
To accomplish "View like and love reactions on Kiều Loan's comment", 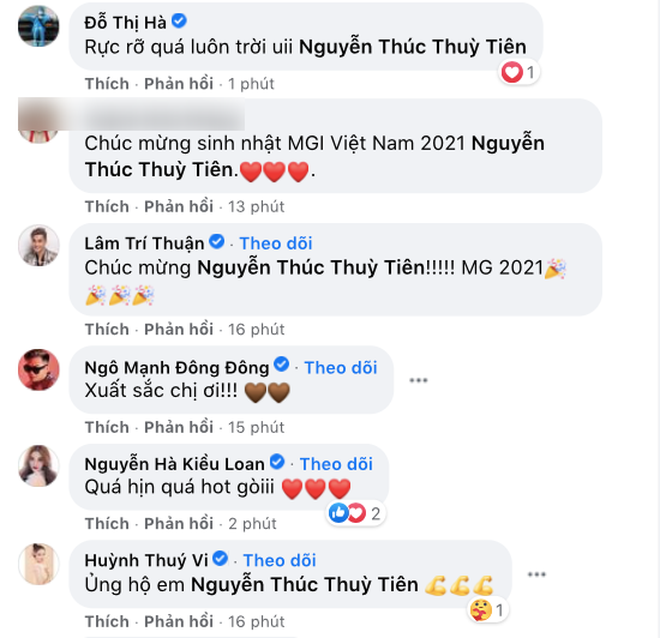I will tap(355, 513).
